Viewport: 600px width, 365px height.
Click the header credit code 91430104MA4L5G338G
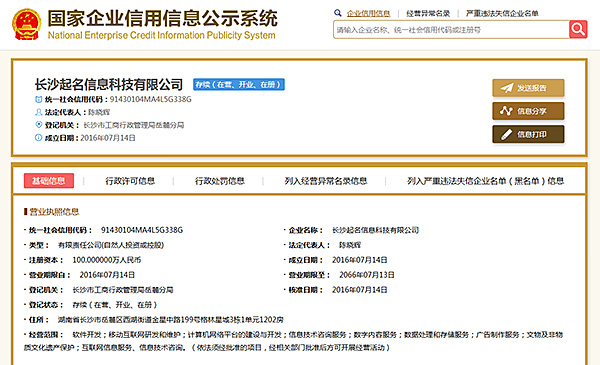(150, 99)
